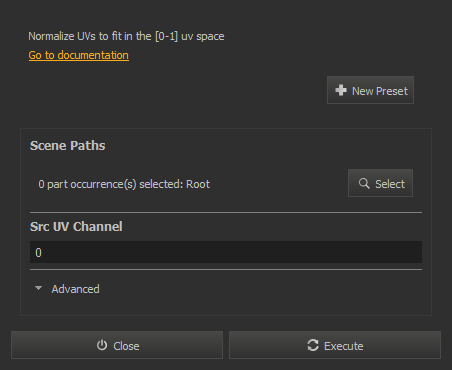Click the Src UV Channel heading label
Image resolution: width=452 pixels, height=370 pixels.
tap(76, 227)
